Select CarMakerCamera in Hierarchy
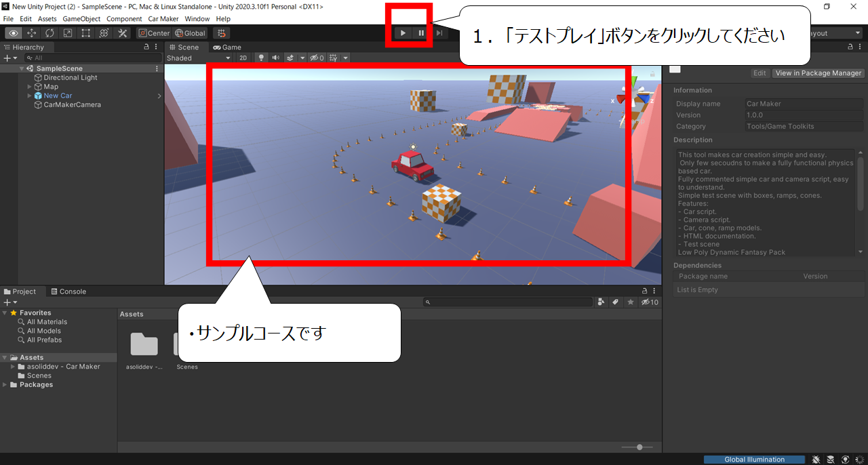Image resolution: width=868 pixels, height=465 pixels. 73,105
